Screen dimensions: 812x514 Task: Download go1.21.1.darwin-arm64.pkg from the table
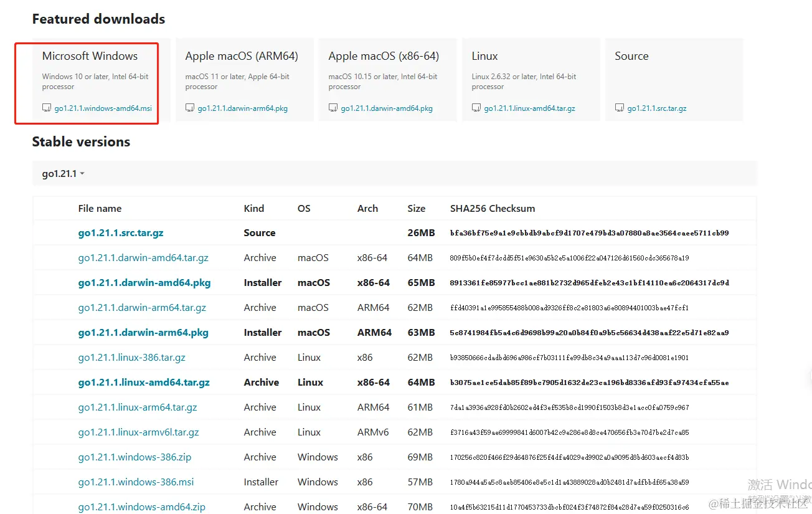[143, 333]
